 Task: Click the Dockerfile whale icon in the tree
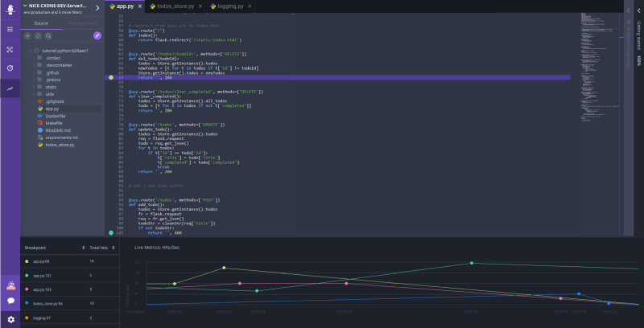39,116
